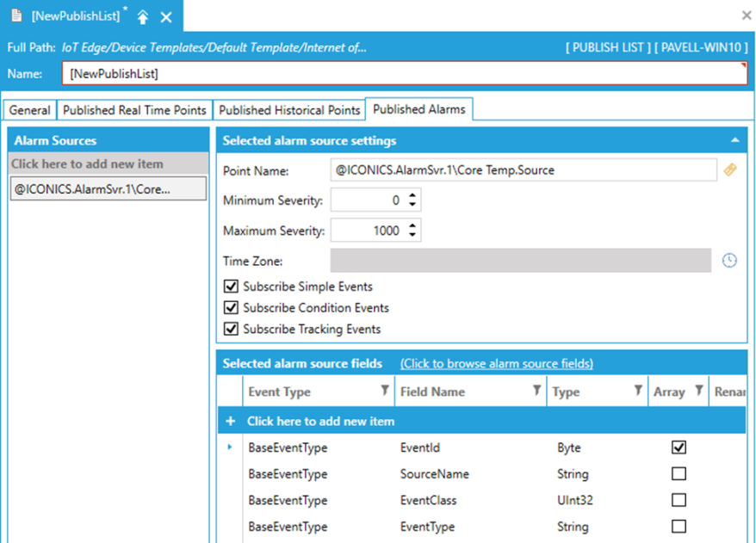
Task: Click to browse alarm source fields link
Action: pos(496,364)
